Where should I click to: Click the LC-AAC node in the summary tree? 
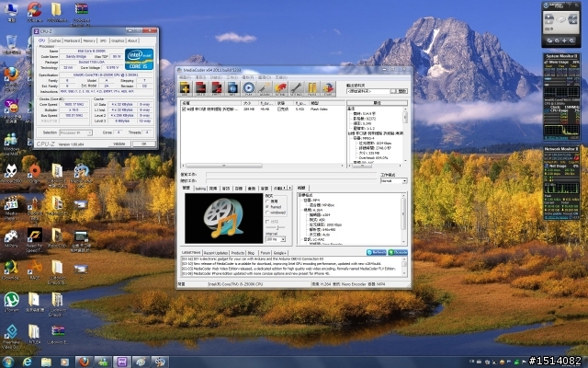(316, 239)
